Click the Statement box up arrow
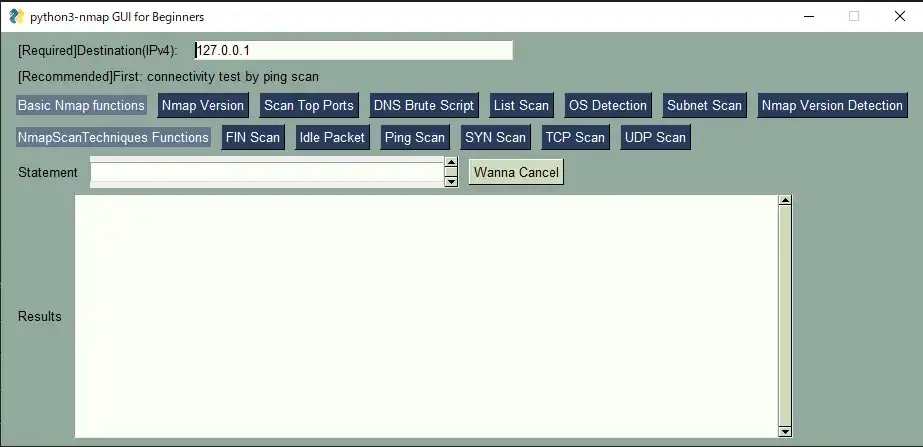The image size is (923, 447). [x=451, y=162]
